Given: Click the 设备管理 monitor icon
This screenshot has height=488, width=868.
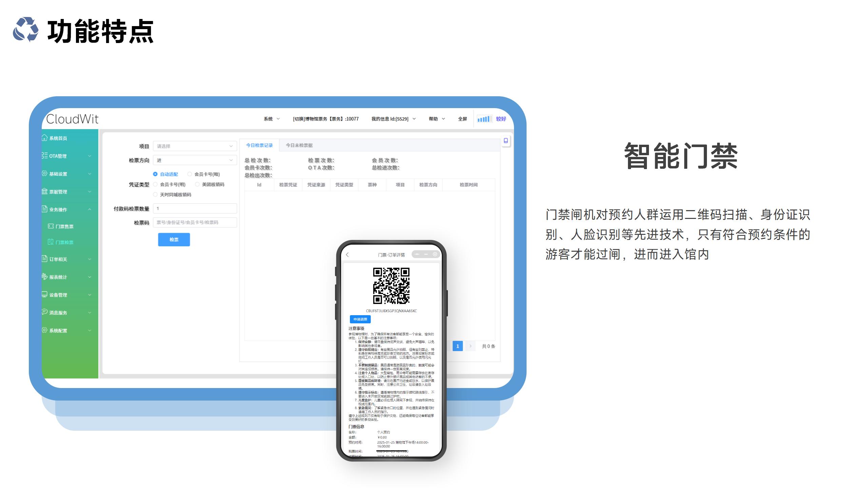Looking at the screenshot, I should click(44, 294).
